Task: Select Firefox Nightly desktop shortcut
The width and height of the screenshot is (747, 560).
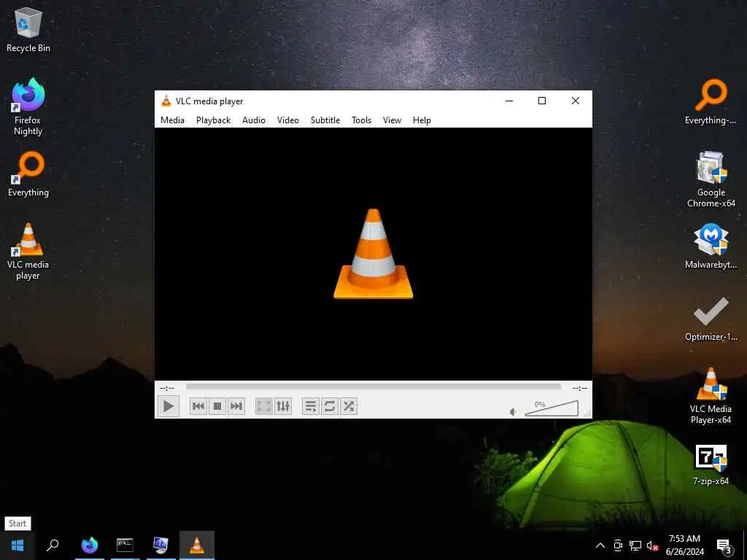Action: pos(28,107)
